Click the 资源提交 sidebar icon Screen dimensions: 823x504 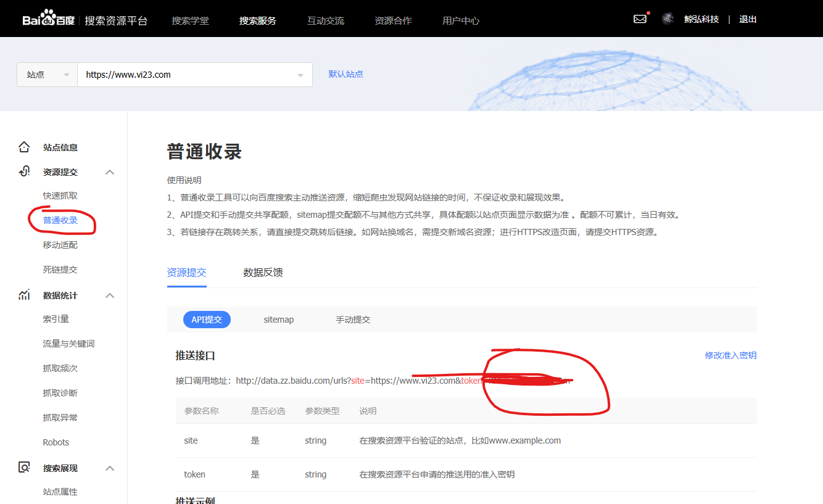24,172
